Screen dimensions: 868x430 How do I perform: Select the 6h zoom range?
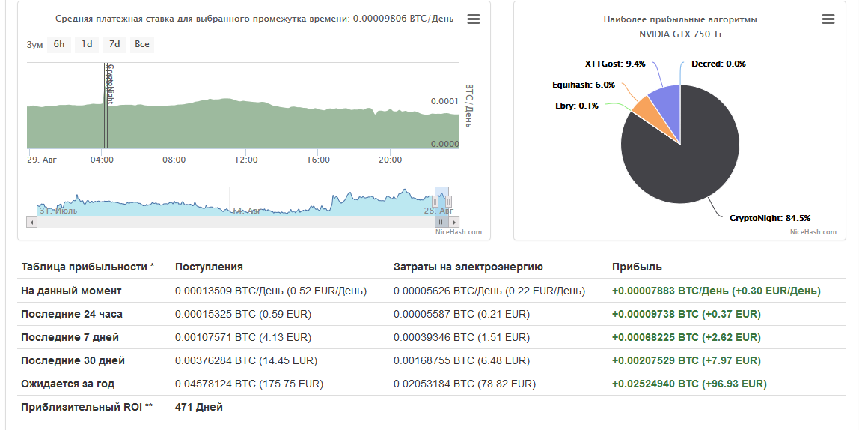click(58, 44)
